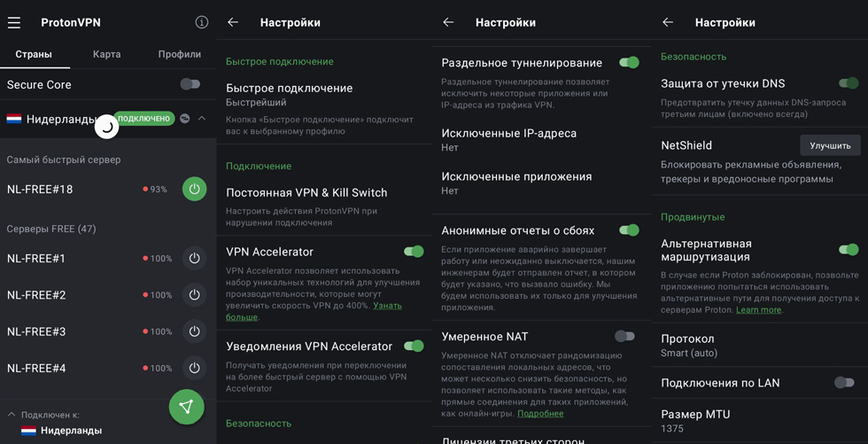Toggle Подключения по LAN switch
Image resolution: width=868 pixels, height=444 pixels.
(x=844, y=383)
